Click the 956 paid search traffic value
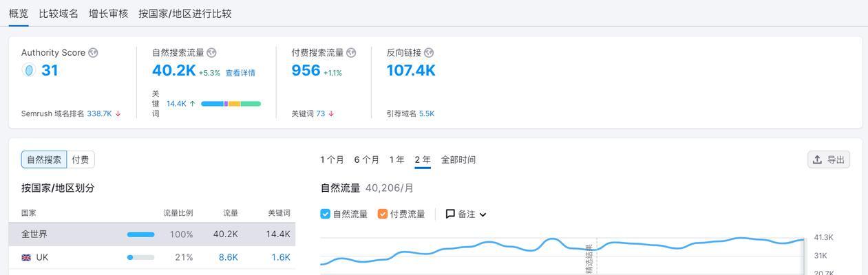Screen dimensions: 868x275 point(306,70)
